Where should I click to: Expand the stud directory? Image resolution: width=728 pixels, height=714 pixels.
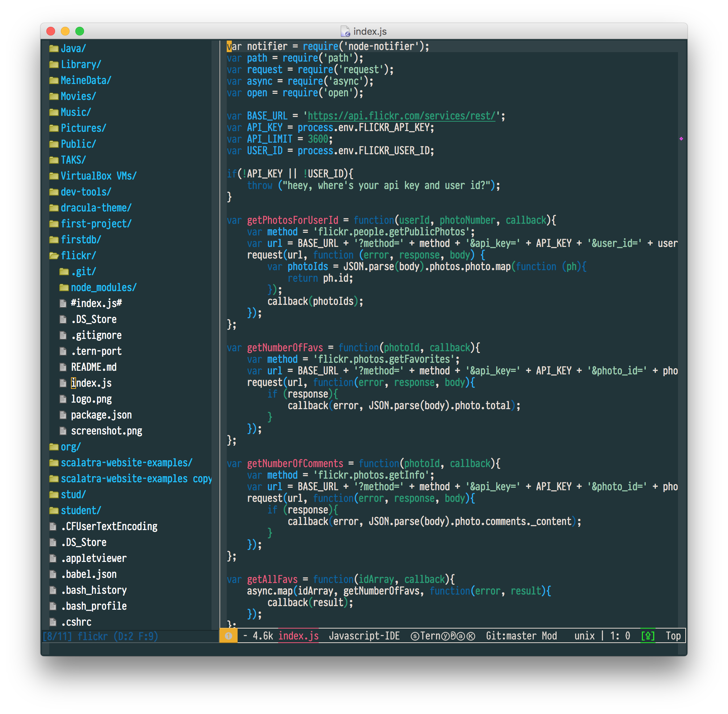(x=74, y=495)
